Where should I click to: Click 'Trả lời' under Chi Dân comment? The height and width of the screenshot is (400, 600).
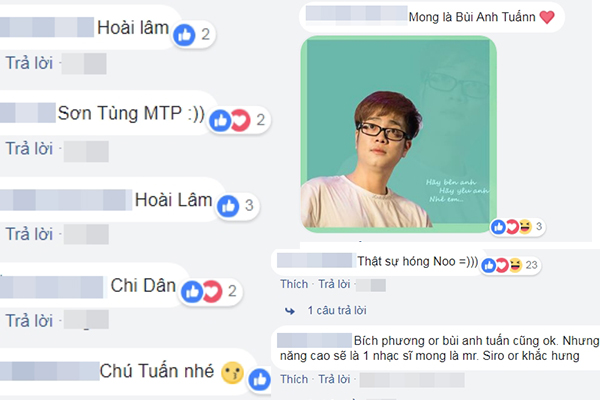pyautogui.click(x=29, y=320)
